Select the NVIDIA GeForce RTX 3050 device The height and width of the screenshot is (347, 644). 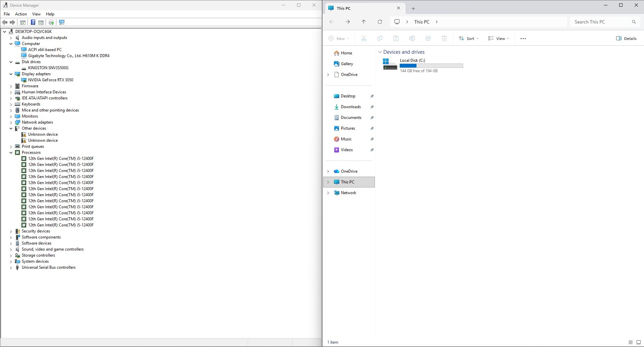coord(50,80)
